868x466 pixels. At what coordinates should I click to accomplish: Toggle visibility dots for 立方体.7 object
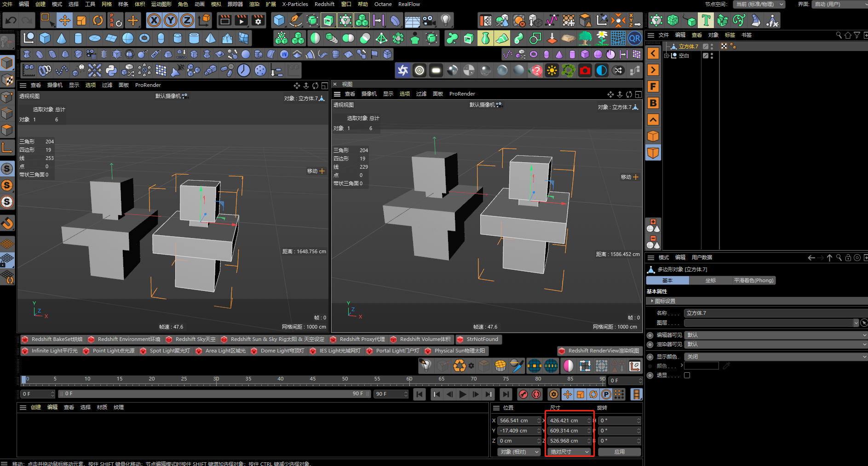pyautogui.click(x=712, y=46)
